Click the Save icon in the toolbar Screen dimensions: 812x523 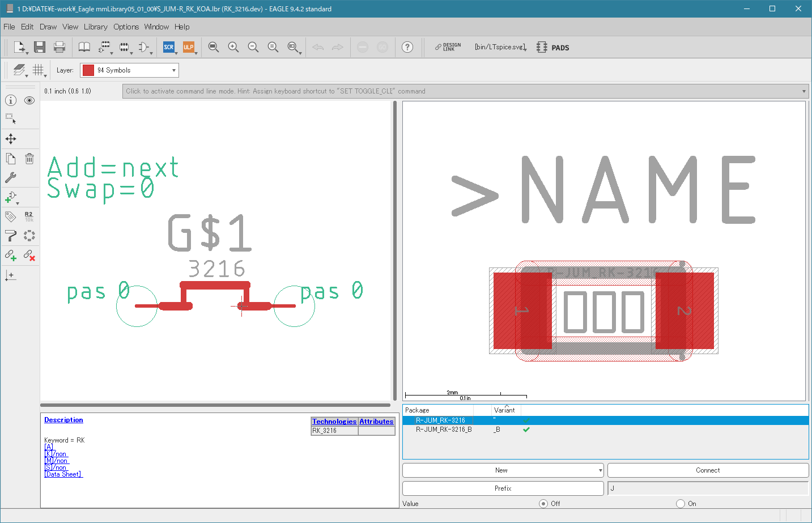point(39,47)
